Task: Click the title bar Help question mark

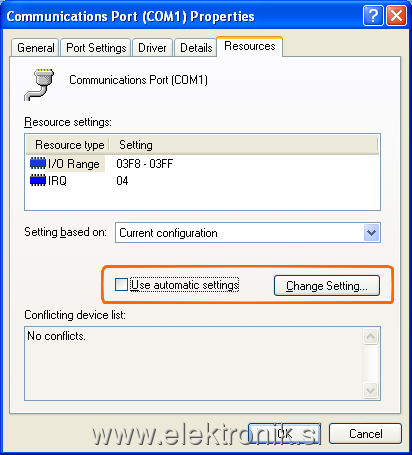Action: coord(373,15)
